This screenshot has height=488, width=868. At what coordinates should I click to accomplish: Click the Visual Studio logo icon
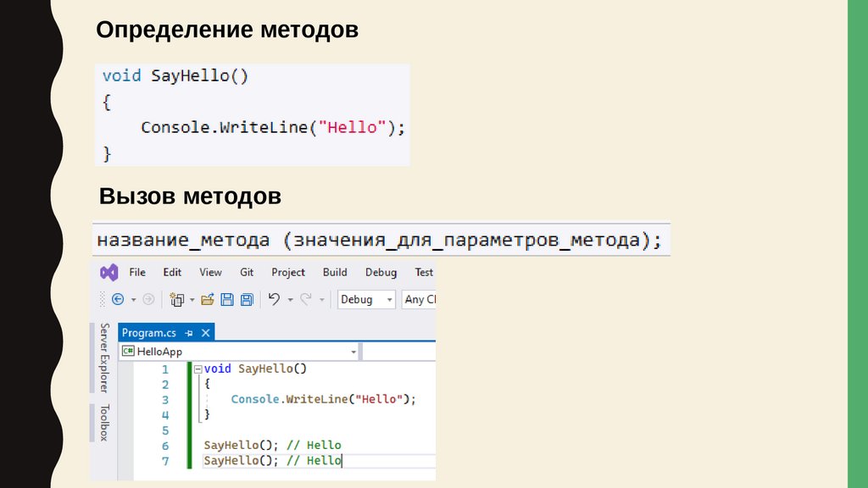109,272
